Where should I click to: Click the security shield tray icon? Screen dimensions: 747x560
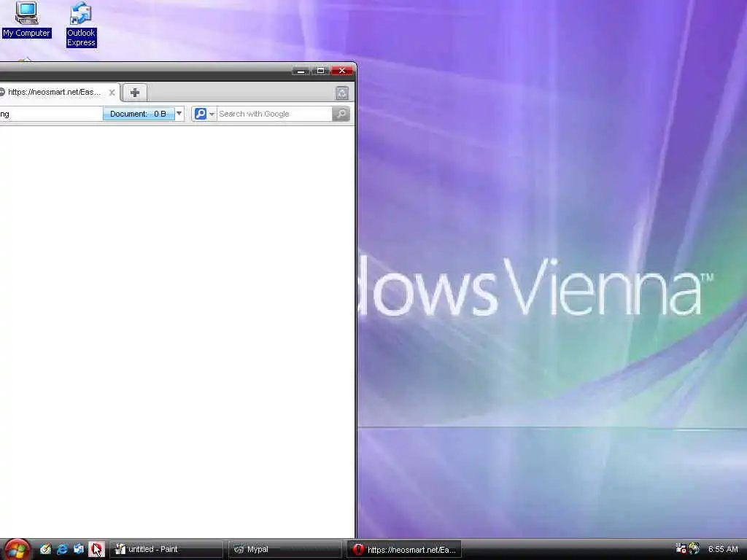(694, 548)
